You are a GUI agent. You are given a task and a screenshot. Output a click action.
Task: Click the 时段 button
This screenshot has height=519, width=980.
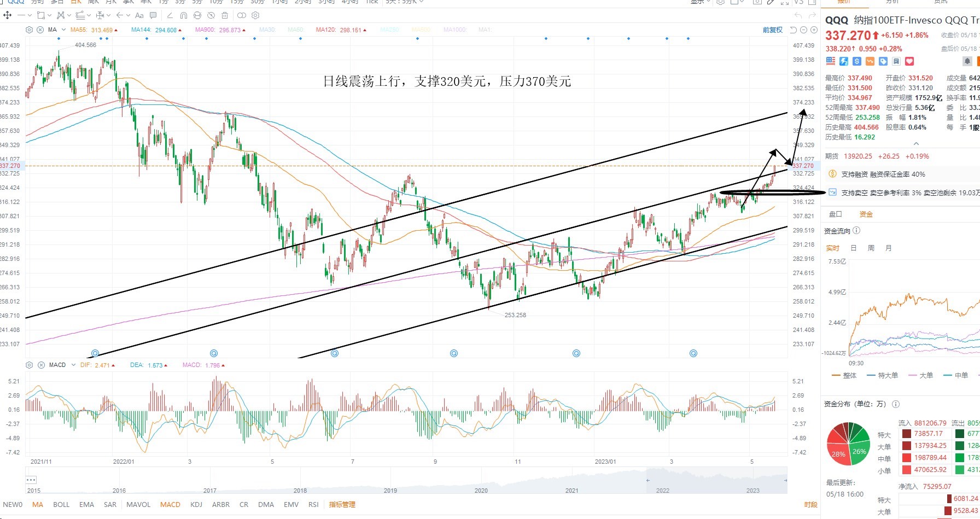(x=811, y=505)
